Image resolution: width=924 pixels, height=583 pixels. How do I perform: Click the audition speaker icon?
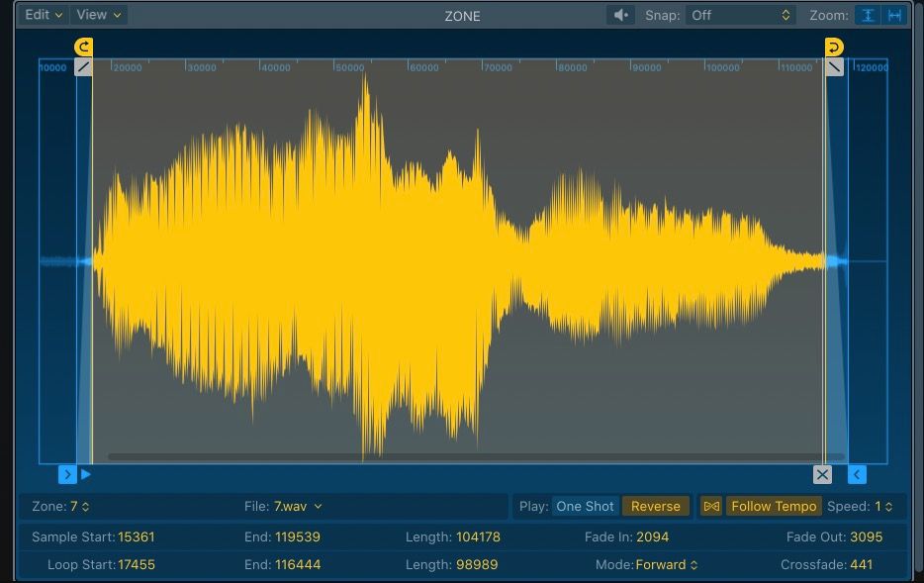[620, 15]
